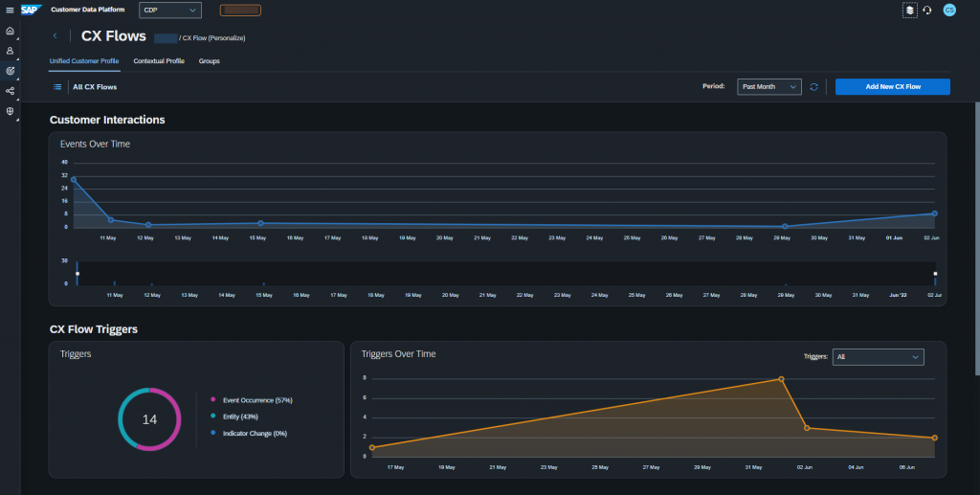Select Entity (43%) legend swatch
The image size is (980, 495).
click(x=213, y=416)
